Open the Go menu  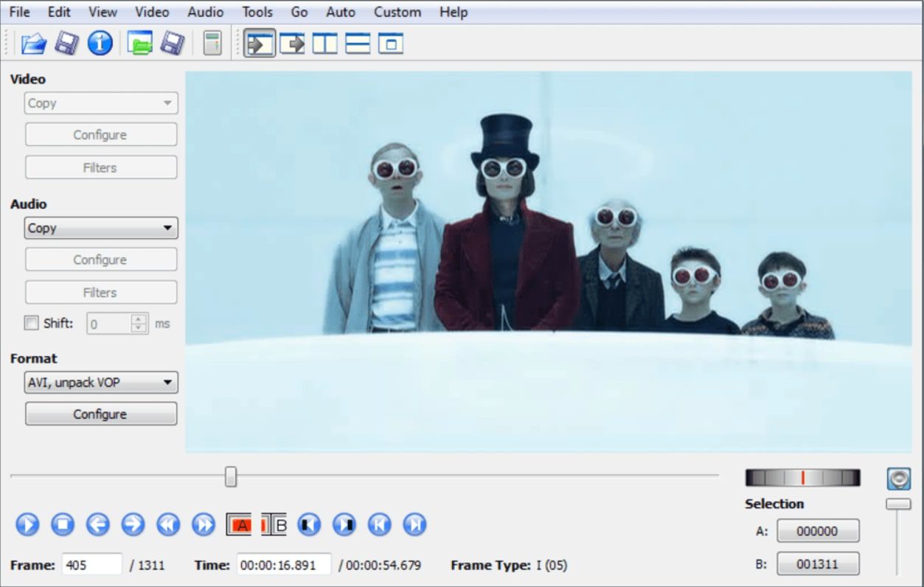(299, 13)
